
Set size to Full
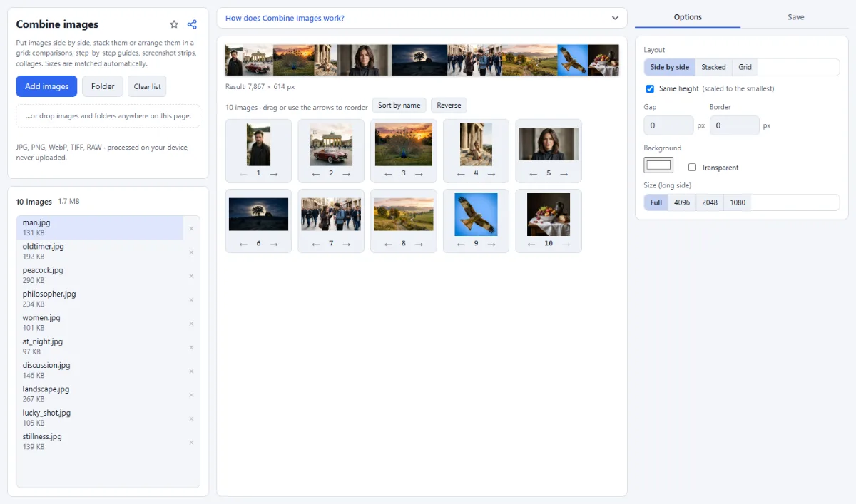coord(656,202)
